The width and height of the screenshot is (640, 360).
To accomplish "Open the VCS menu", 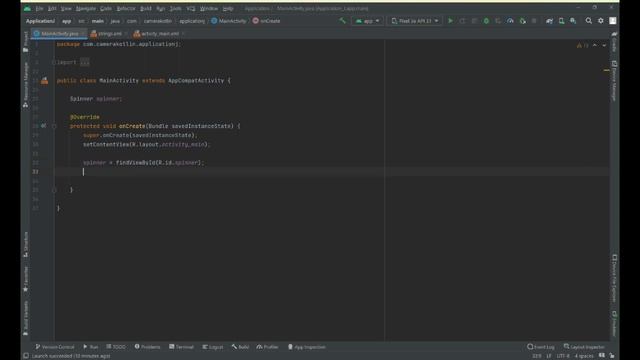I will 191,8.
